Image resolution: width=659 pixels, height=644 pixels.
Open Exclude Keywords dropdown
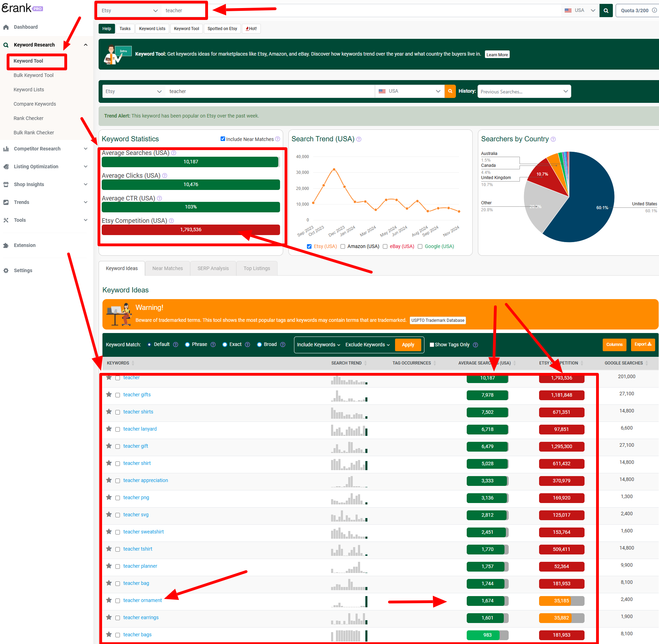tap(367, 345)
